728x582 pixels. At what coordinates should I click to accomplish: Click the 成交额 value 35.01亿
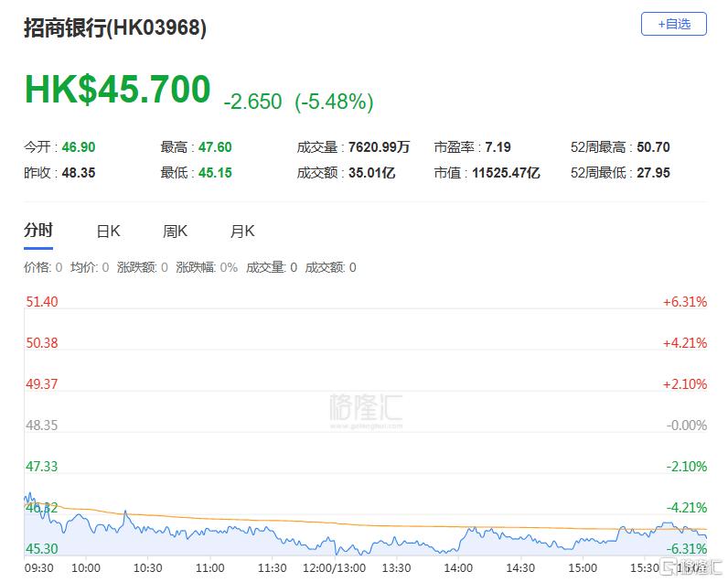372,173
